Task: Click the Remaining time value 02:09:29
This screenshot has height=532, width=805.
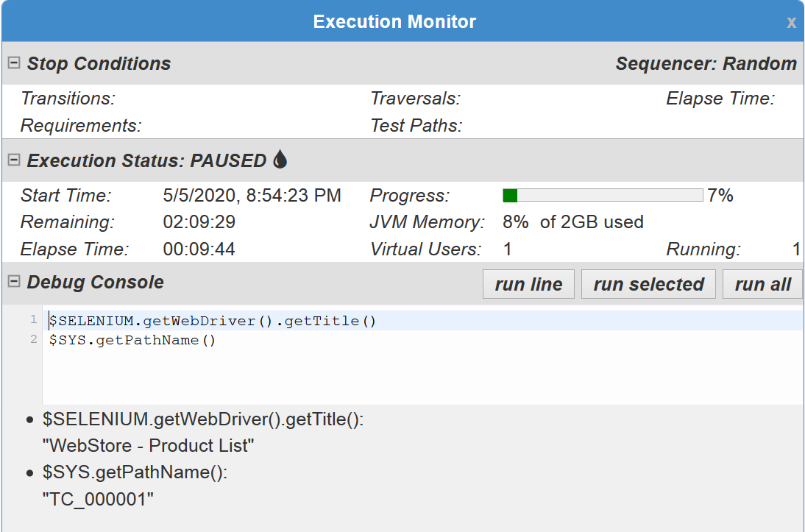Action: pyautogui.click(x=199, y=222)
